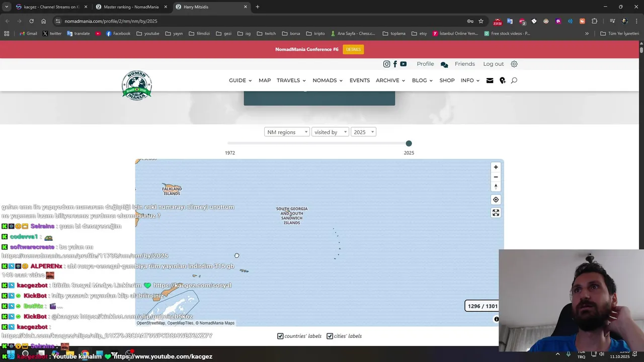Image resolution: width=644 pixels, height=362 pixels.
Task: Toggle cities' labels checkbox
Action: [330, 336]
